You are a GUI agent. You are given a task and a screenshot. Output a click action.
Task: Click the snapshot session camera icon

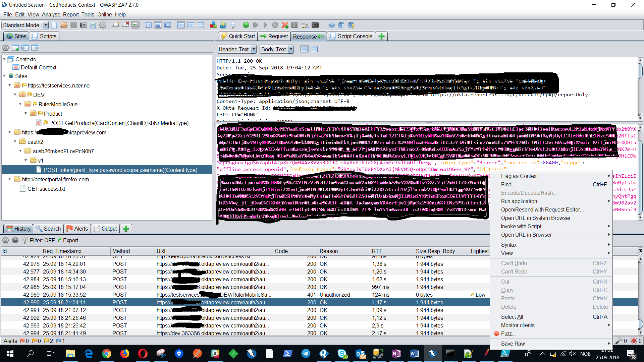83,25
